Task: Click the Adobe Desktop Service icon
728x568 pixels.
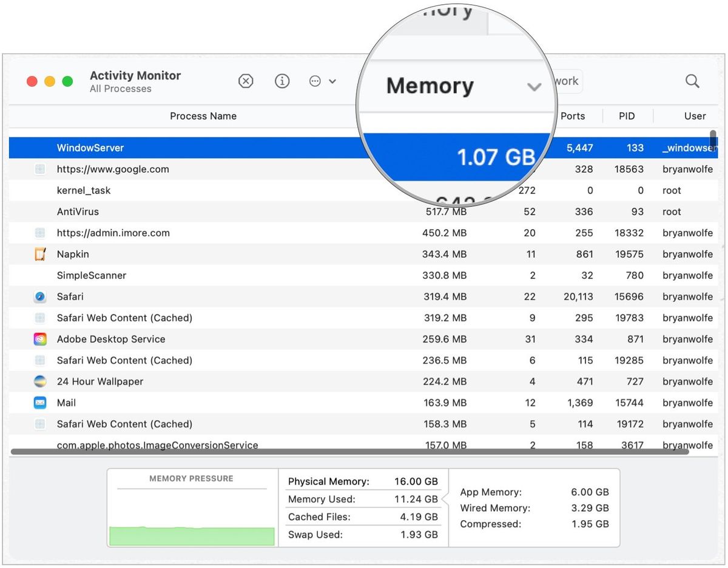Action: (x=40, y=339)
